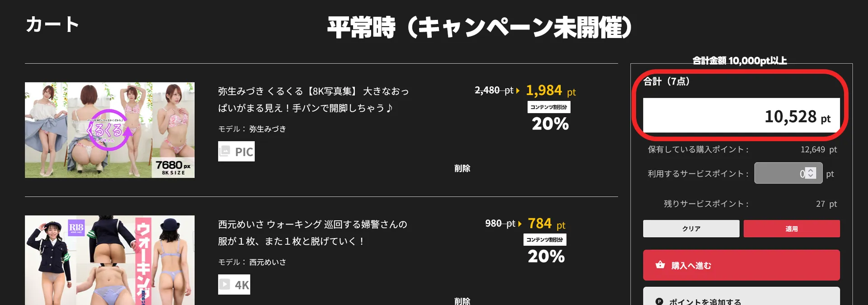Screen dimensions: 868x305
Task: Open the ウォーキング product title link
Action: tap(312, 233)
